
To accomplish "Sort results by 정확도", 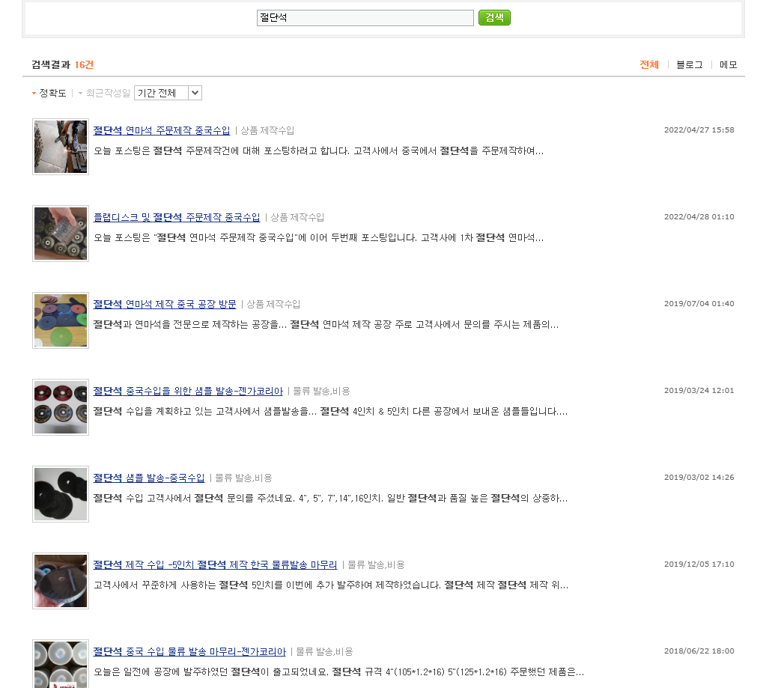I will [52, 93].
